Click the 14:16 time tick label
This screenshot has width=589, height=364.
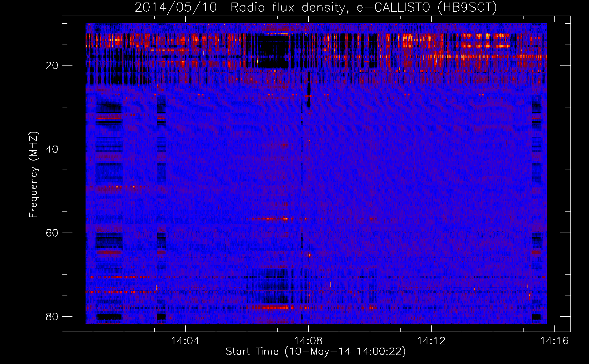[x=554, y=341]
